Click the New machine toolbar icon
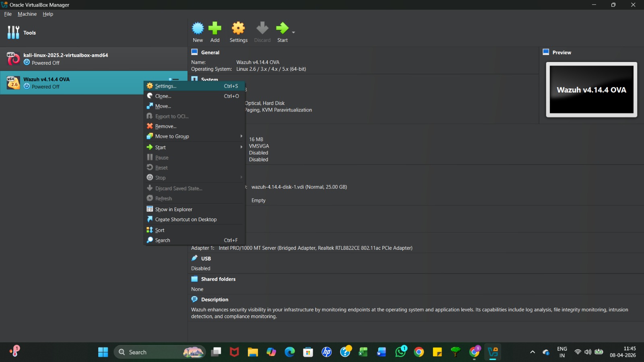The width and height of the screenshot is (644, 362). tap(198, 32)
